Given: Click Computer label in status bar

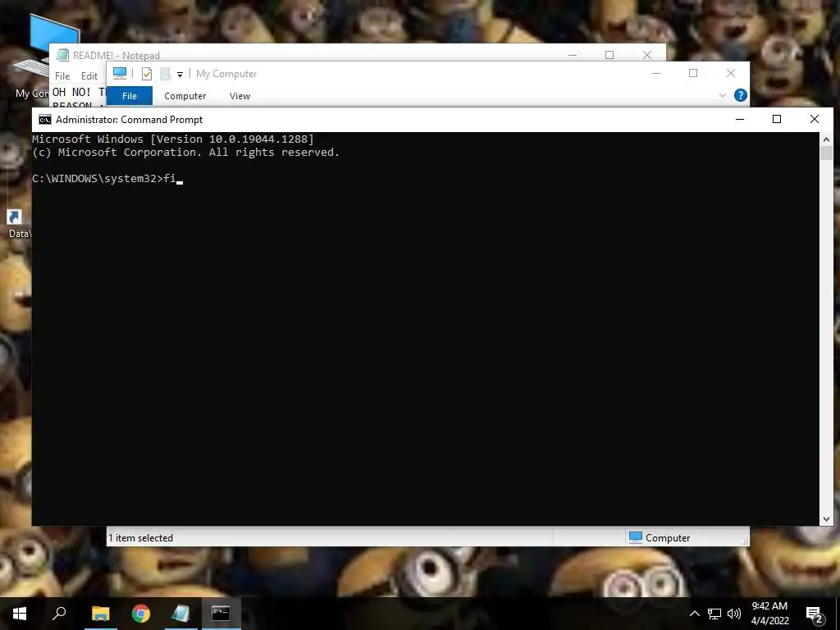Looking at the screenshot, I should [x=668, y=538].
